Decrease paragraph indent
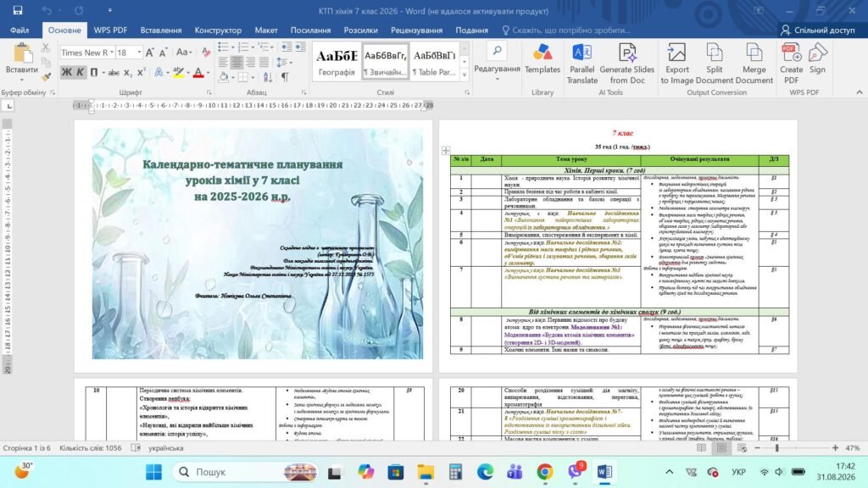Image resolution: width=868 pixels, height=488 pixels. tap(287, 47)
